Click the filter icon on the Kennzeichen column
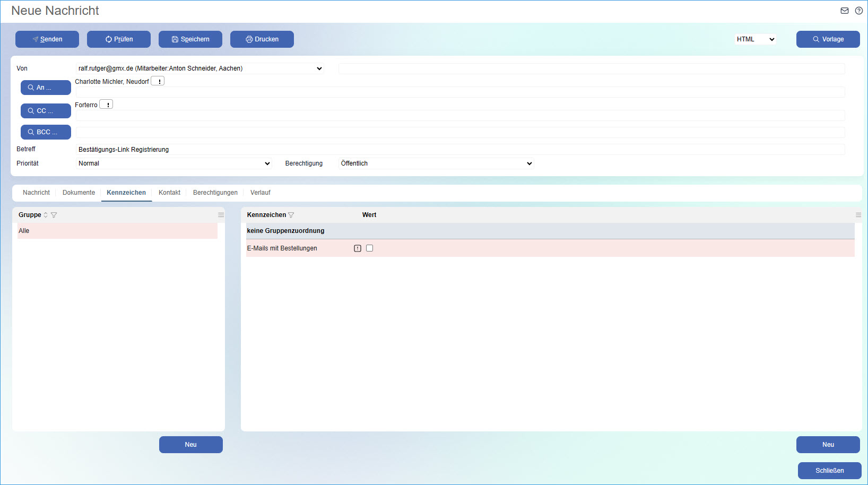The image size is (868, 485). 291,215
